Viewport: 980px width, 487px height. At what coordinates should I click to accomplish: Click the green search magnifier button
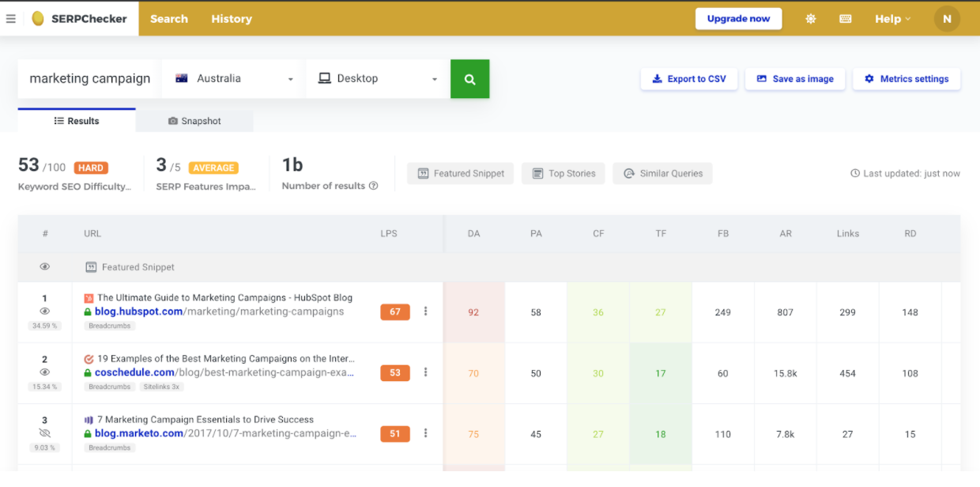(470, 79)
